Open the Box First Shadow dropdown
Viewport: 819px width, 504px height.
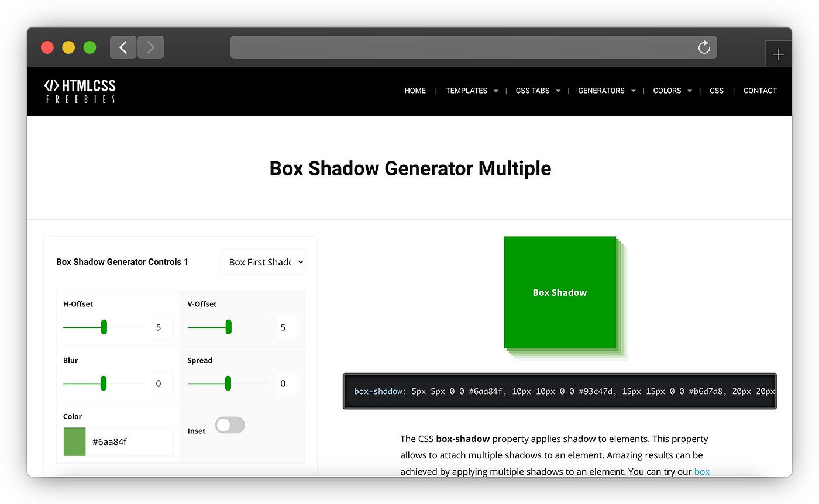(x=263, y=262)
